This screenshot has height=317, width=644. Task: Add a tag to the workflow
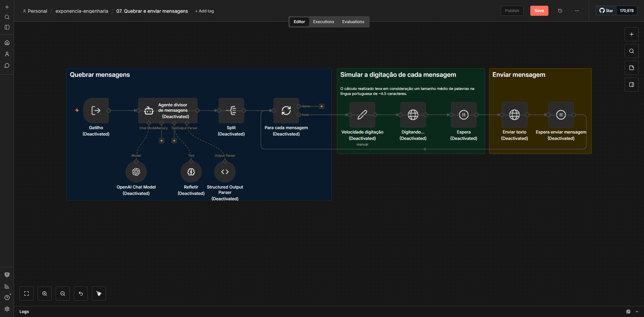[205, 11]
